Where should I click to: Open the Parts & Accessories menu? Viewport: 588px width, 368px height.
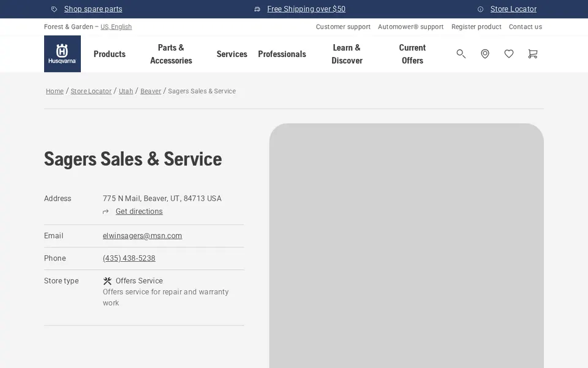click(x=171, y=54)
